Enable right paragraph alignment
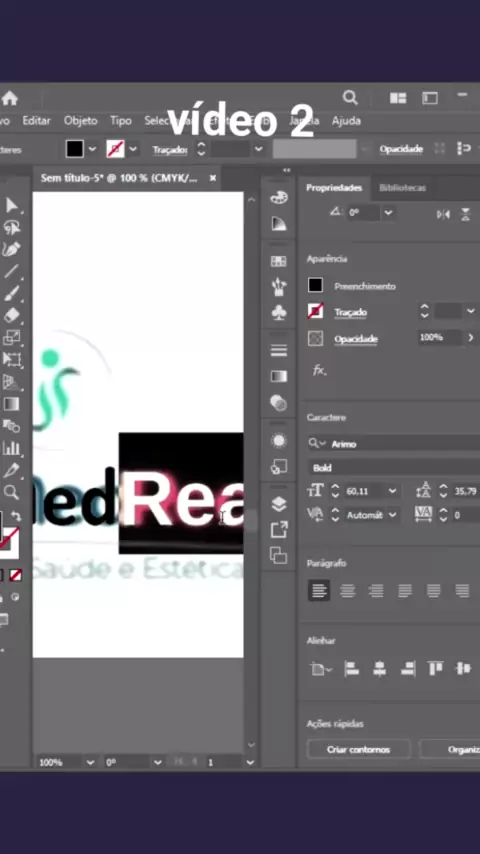Screen dimensions: 480x854 click(376, 590)
